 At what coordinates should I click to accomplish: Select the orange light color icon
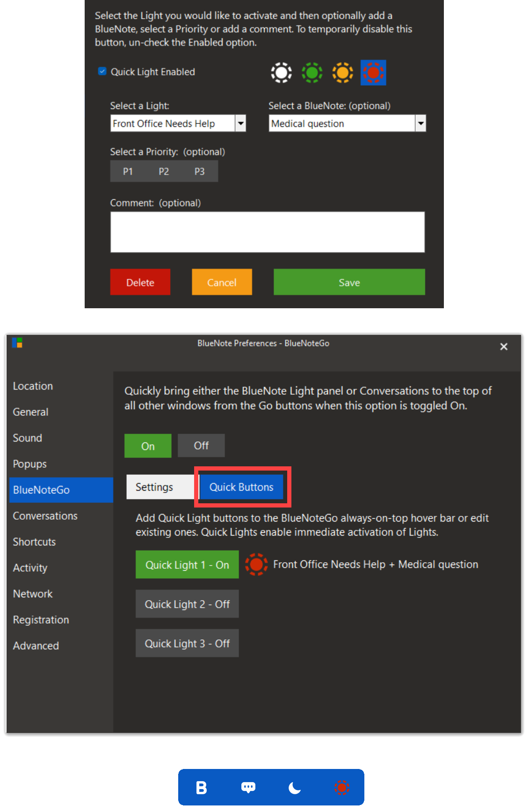(342, 72)
